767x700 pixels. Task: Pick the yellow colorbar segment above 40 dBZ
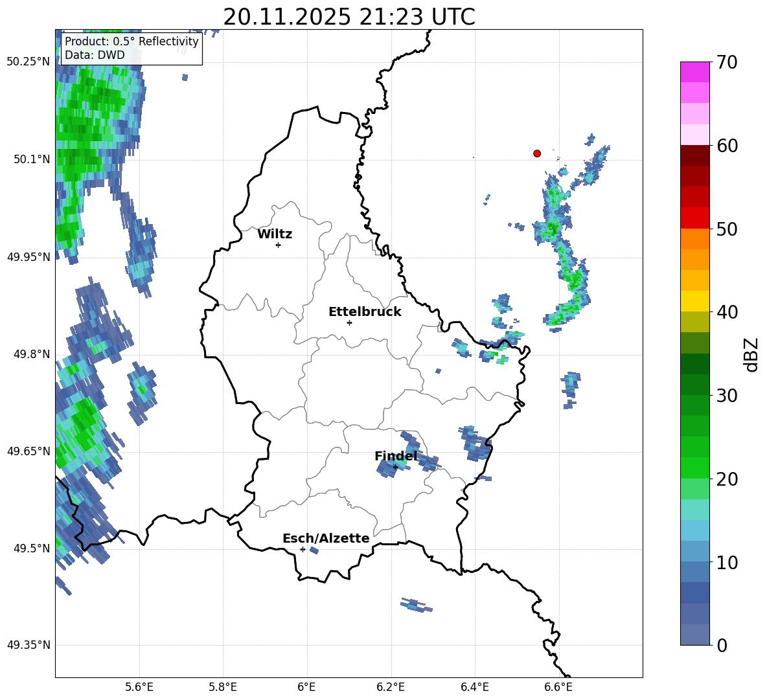[x=694, y=301]
